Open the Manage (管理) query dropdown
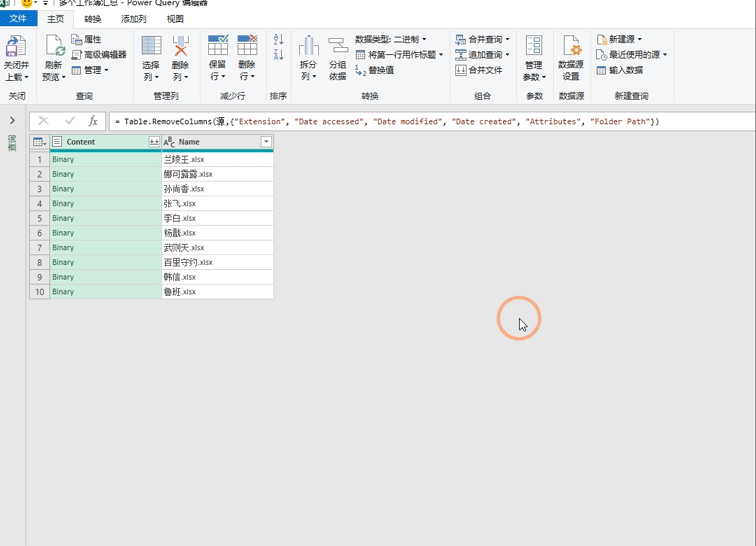 90,70
